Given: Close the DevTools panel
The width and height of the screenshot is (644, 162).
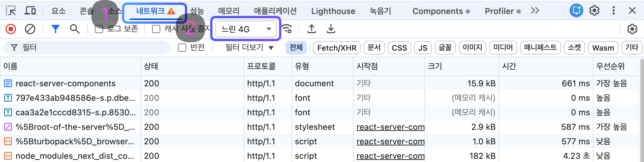Looking at the screenshot, I should pyautogui.click(x=632, y=11).
